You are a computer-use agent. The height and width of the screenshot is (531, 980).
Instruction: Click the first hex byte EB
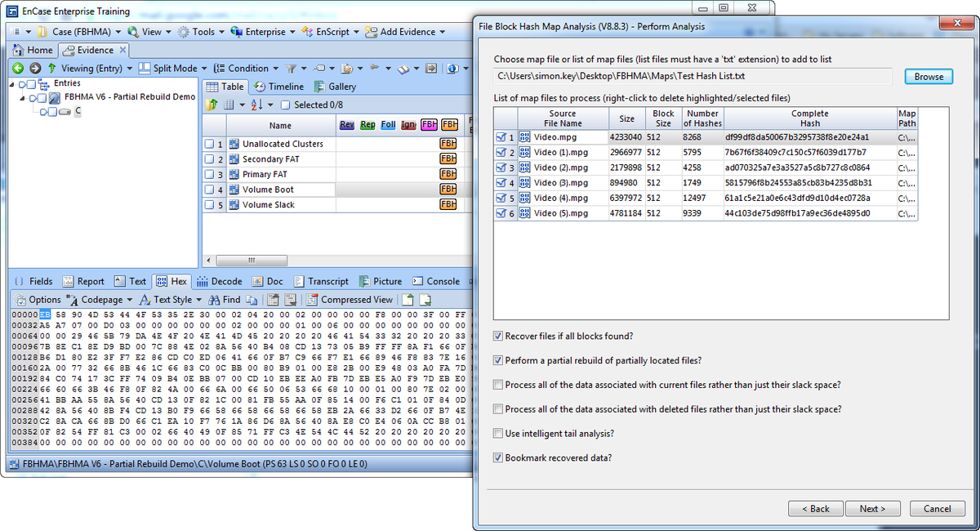(45, 315)
